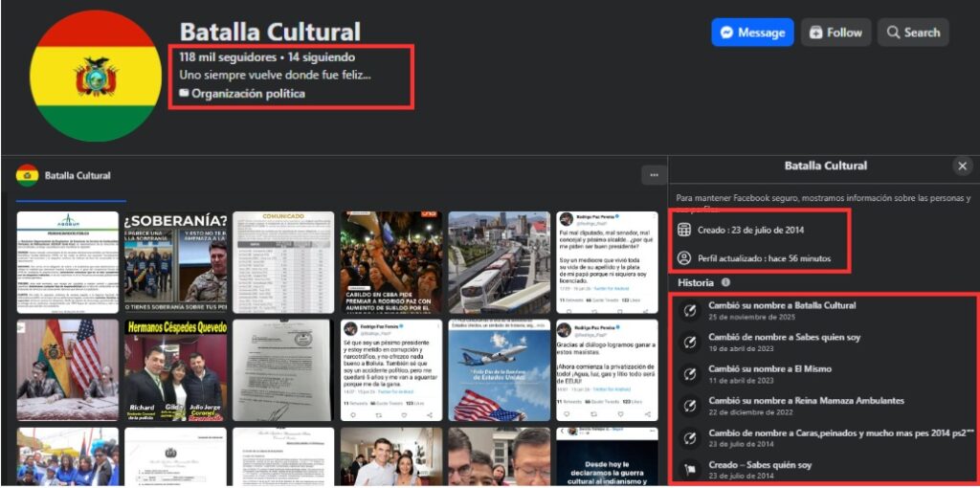Click the category icon beside Organización política
Image resolution: width=980 pixels, height=488 pixels.
click(184, 93)
